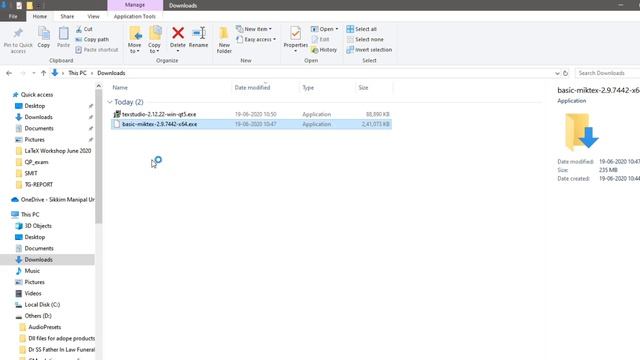The width and height of the screenshot is (640, 360).
Task: Open the Copy to menu
Action: pyautogui.click(x=154, y=40)
